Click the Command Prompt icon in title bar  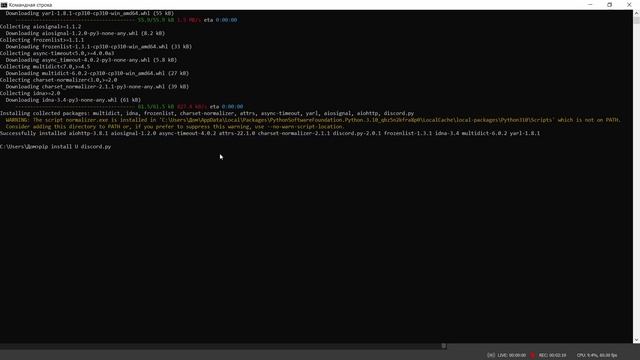[4, 5]
